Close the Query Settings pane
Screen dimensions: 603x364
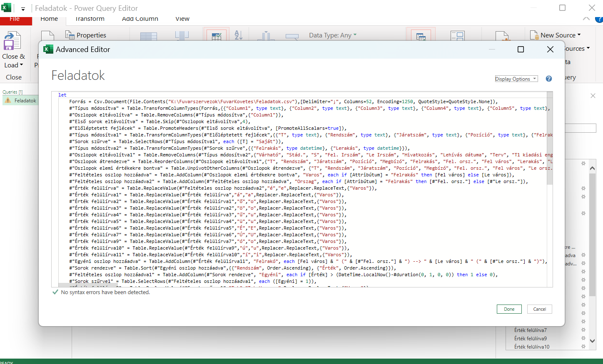pyautogui.click(x=593, y=96)
